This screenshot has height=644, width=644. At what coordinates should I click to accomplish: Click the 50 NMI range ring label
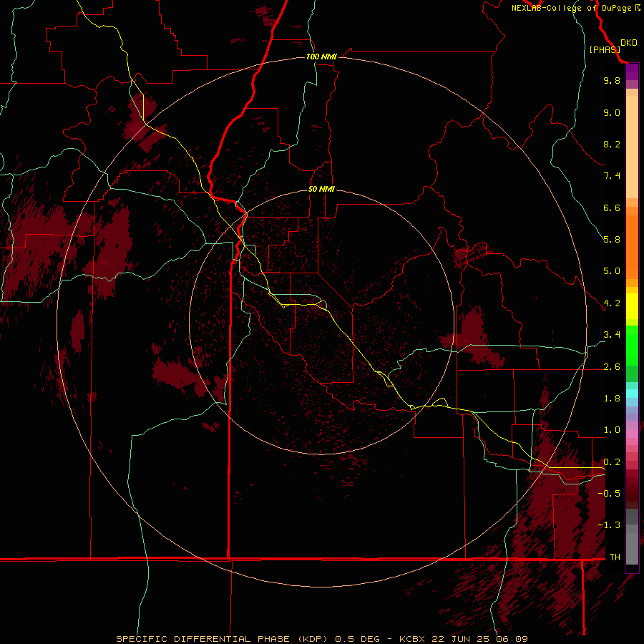(x=321, y=189)
